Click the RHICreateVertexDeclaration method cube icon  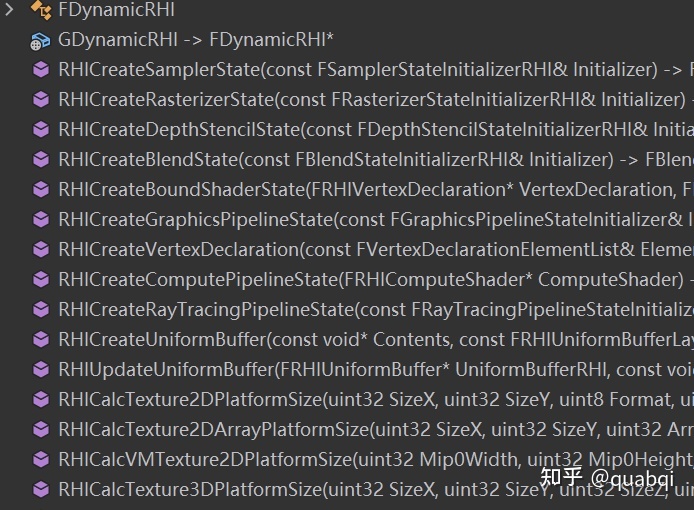[x=41, y=250]
